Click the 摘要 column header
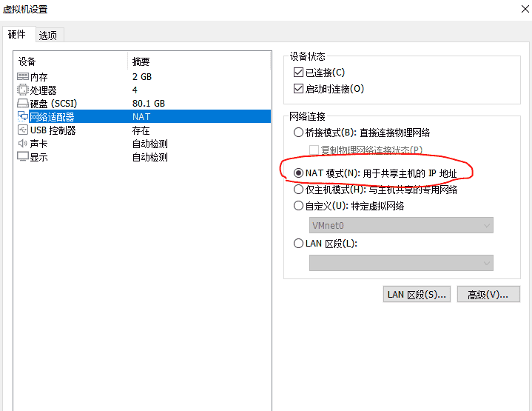 coord(200,61)
